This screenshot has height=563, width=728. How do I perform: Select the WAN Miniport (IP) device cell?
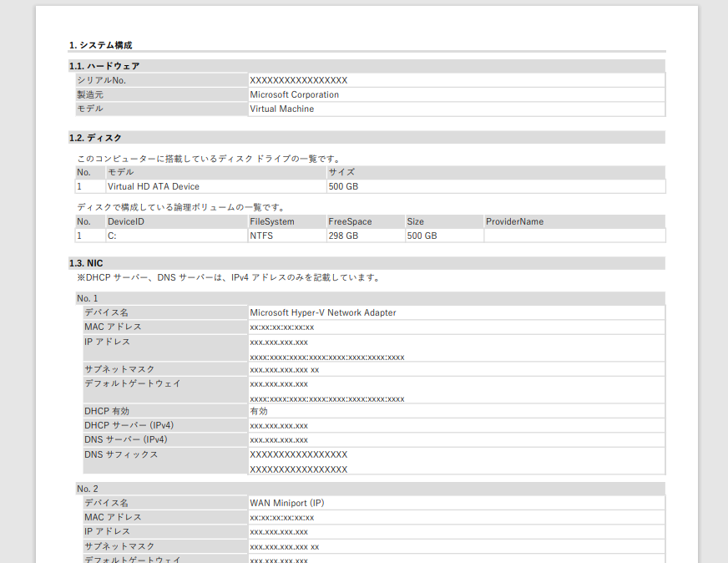tap(282, 503)
